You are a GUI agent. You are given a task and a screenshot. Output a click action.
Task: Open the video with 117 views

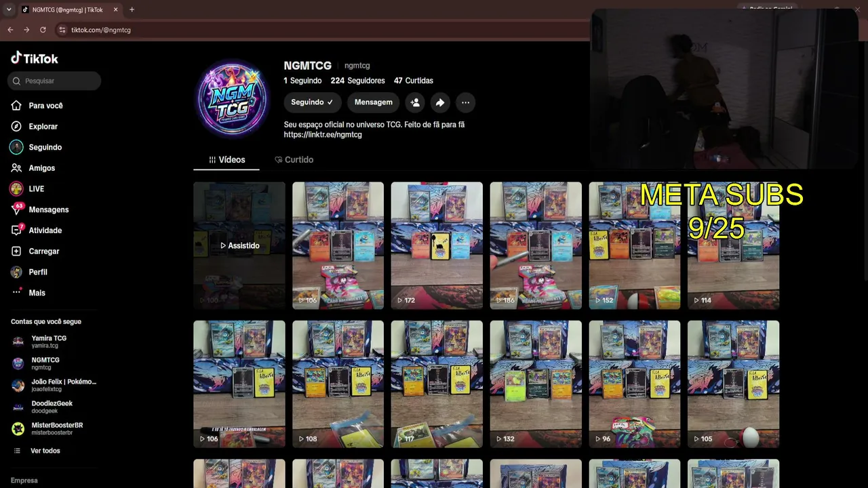click(437, 384)
